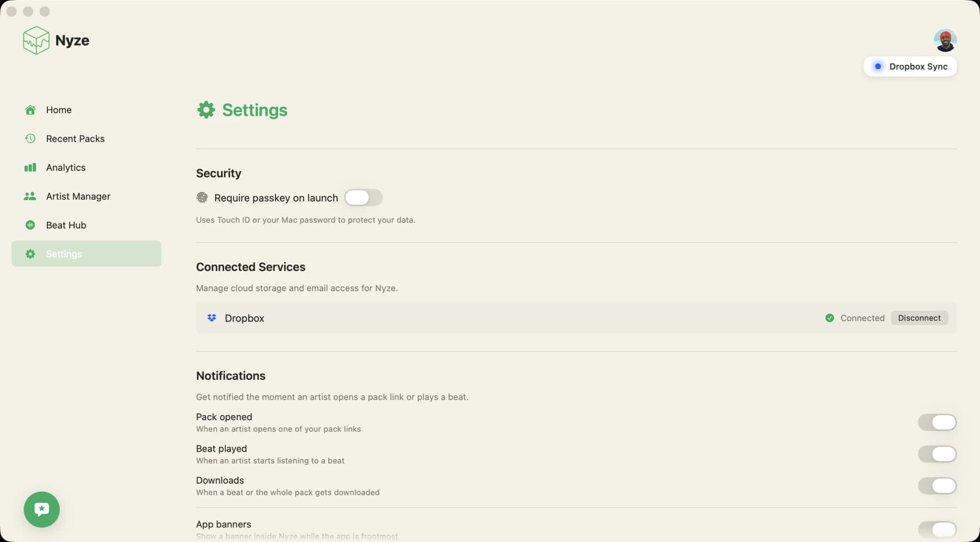
Task: Disconnect the Dropbox service
Action: click(919, 318)
